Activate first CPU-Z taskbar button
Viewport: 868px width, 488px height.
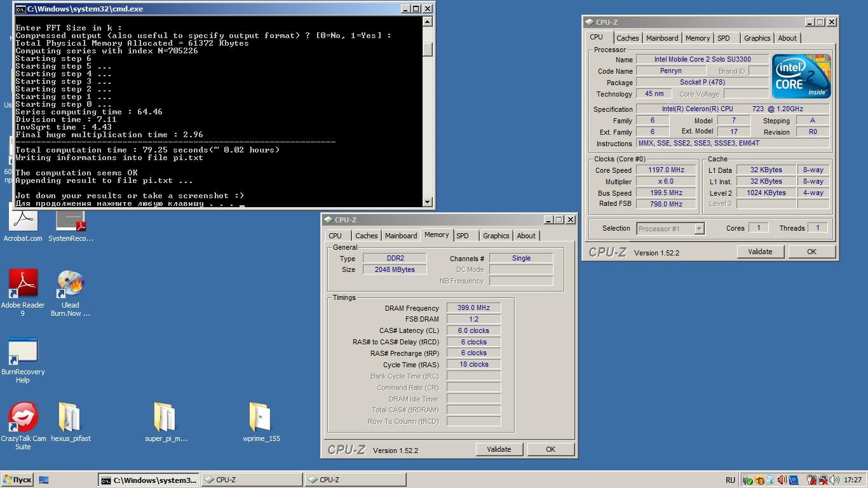252,480
